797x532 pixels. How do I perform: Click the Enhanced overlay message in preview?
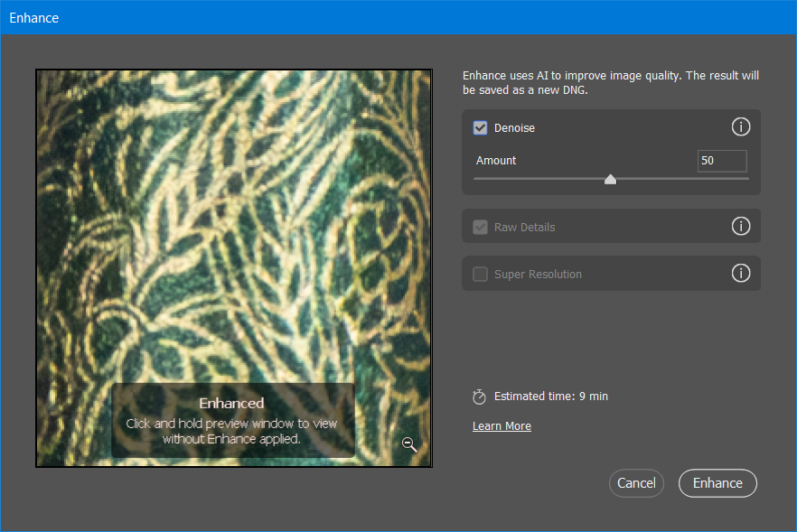tap(232, 421)
